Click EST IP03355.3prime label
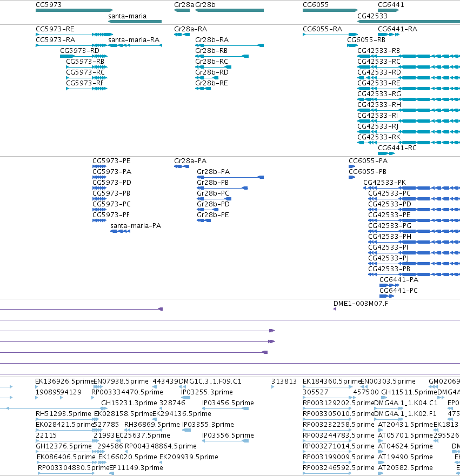The image size is (460, 476). [208, 425]
